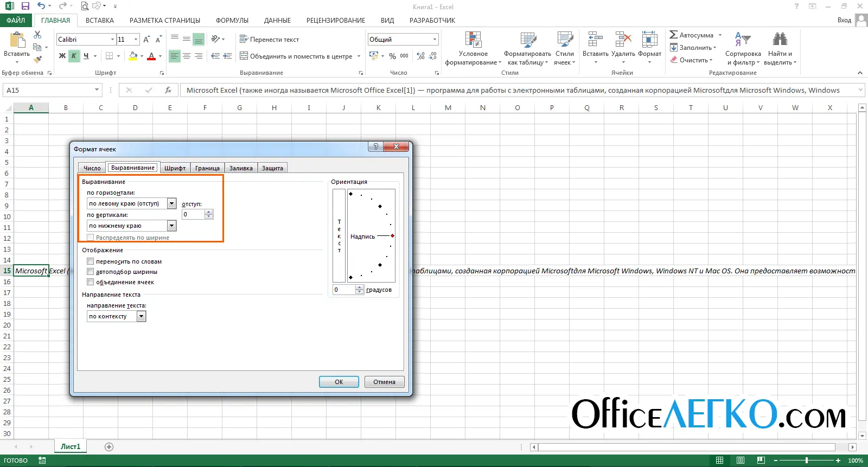The height and width of the screenshot is (467, 868).
Task: Apply thousands separator format 000
Action: coord(404,56)
